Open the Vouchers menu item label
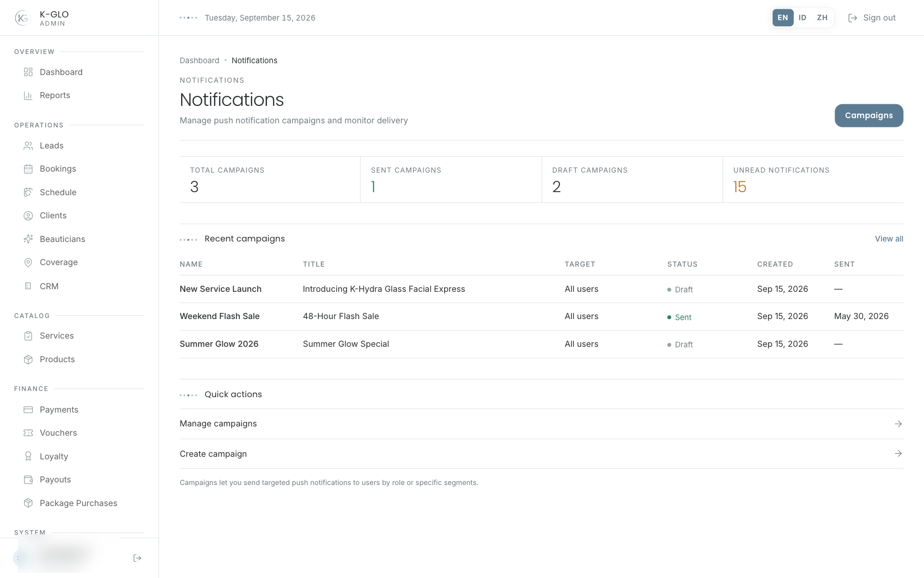 pos(59,433)
